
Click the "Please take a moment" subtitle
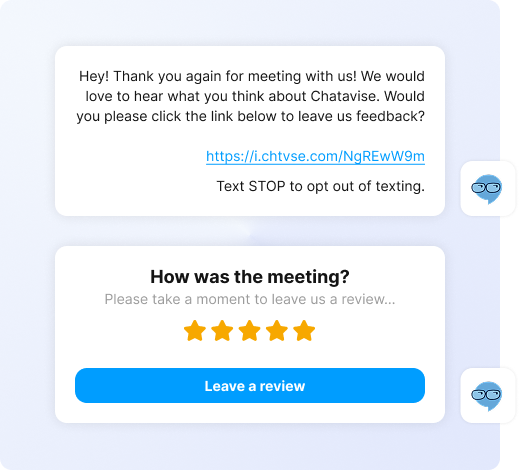pos(250,299)
